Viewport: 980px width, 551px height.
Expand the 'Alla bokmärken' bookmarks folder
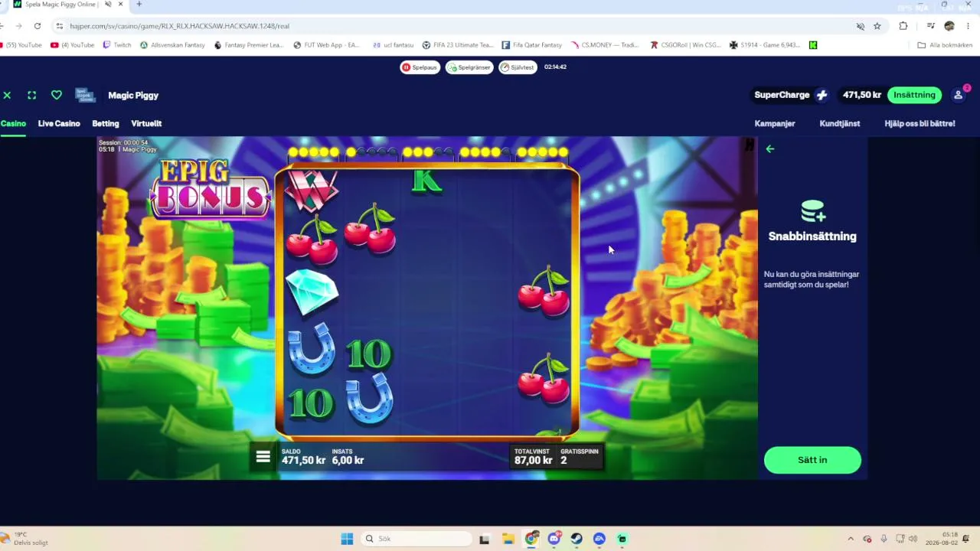945,45
